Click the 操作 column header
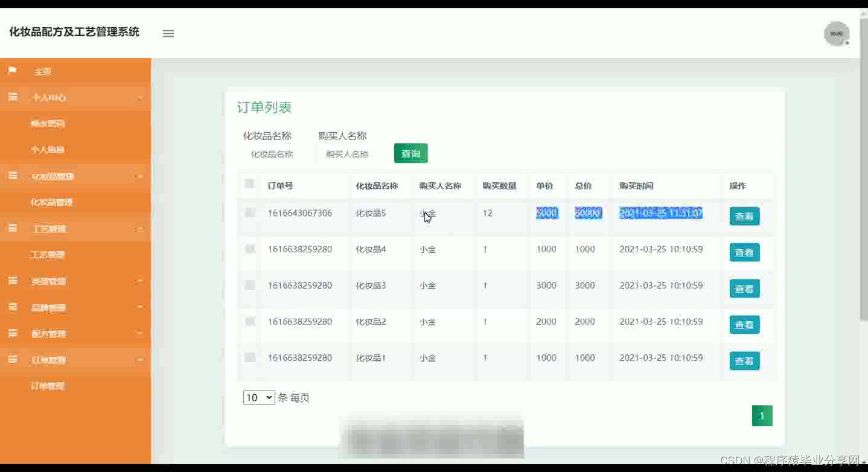This screenshot has height=472, width=868. click(x=738, y=185)
